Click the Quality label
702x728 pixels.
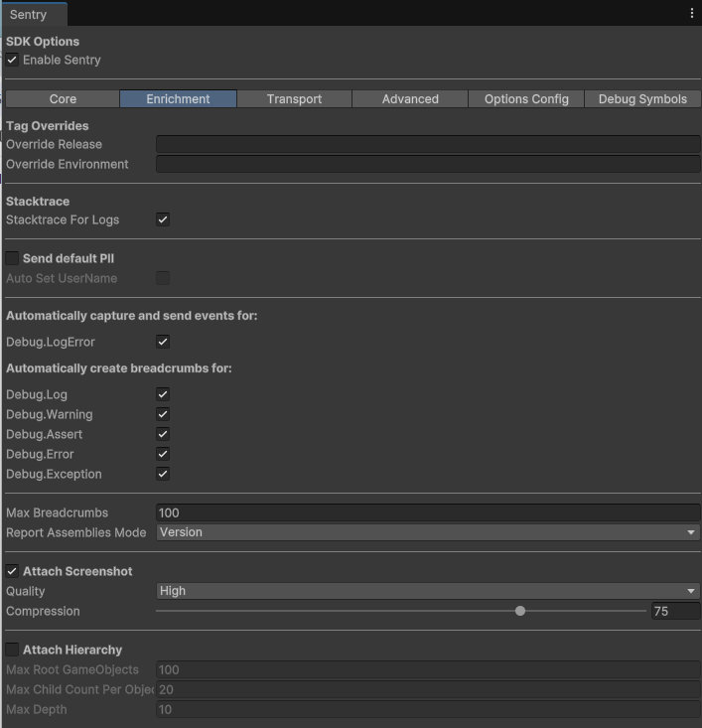coord(26,591)
